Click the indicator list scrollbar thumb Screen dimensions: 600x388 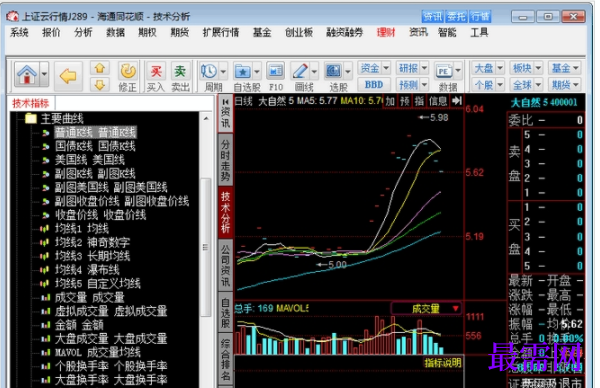pos(206,247)
